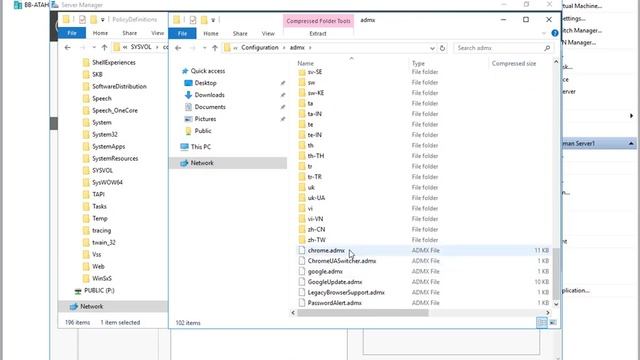
Task: Select the Extract ribbon tab
Action: point(318,33)
